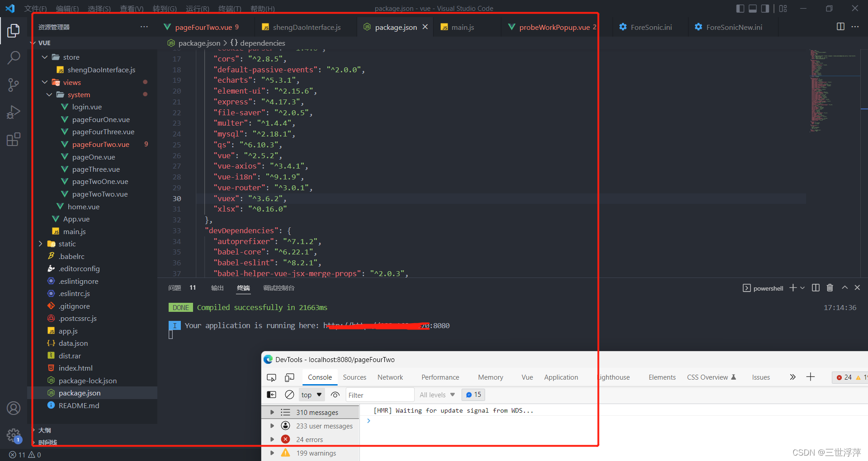
Task: Open the 查看(V) menu in menu bar
Action: click(x=132, y=8)
